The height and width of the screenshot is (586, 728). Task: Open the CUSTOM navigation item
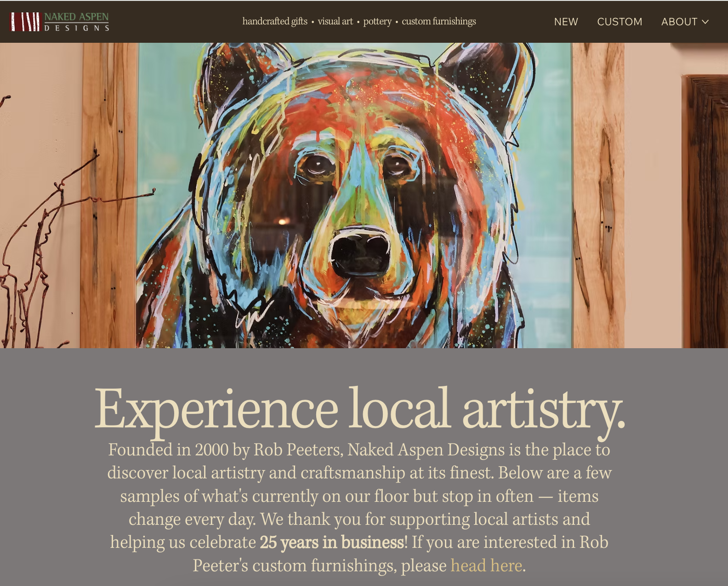(x=620, y=22)
